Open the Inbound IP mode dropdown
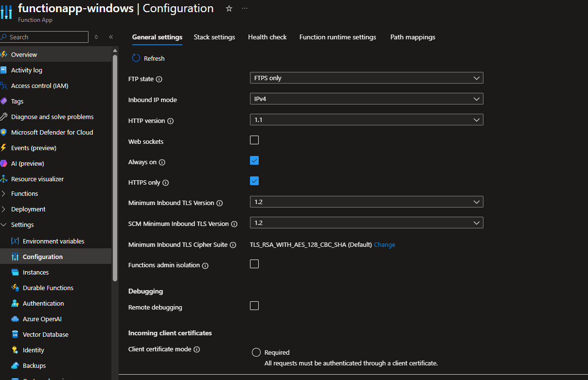Image resolution: width=588 pixels, height=380 pixels. [367, 99]
